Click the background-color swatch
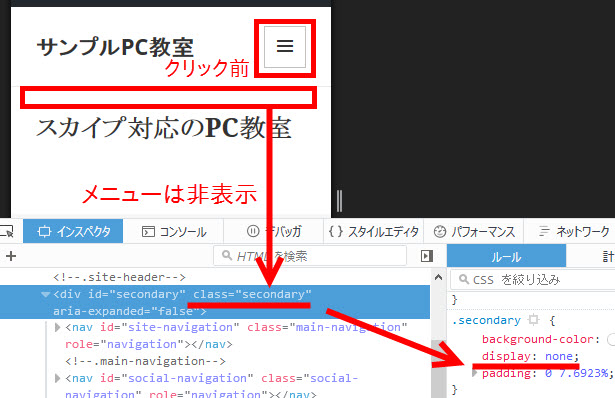Viewport: 615px width, 398px height. point(611,339)
